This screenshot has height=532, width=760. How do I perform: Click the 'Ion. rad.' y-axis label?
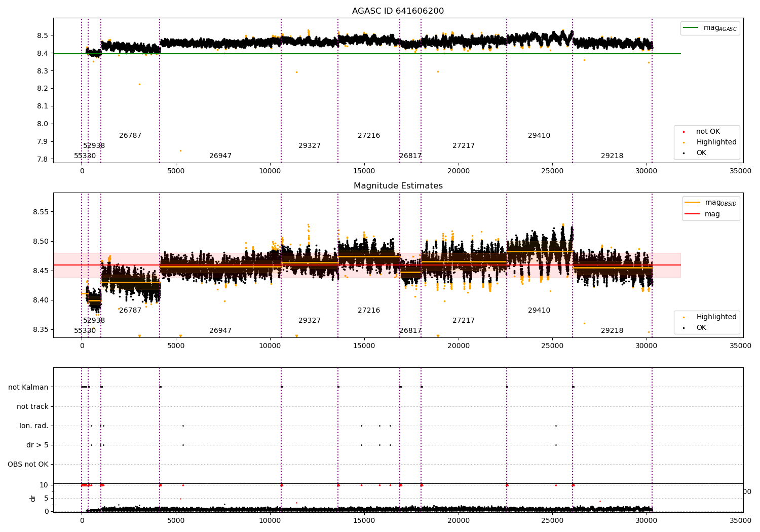[34, 426]
